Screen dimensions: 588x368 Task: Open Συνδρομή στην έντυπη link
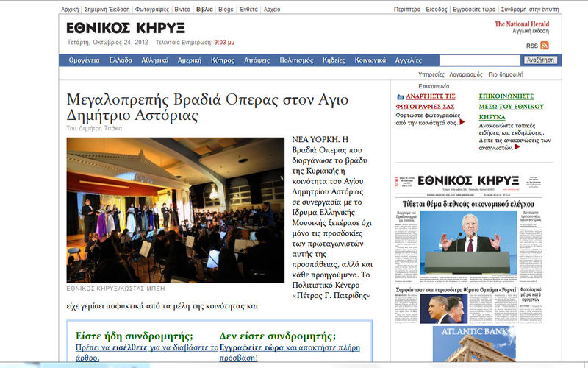tap(530, 10)
